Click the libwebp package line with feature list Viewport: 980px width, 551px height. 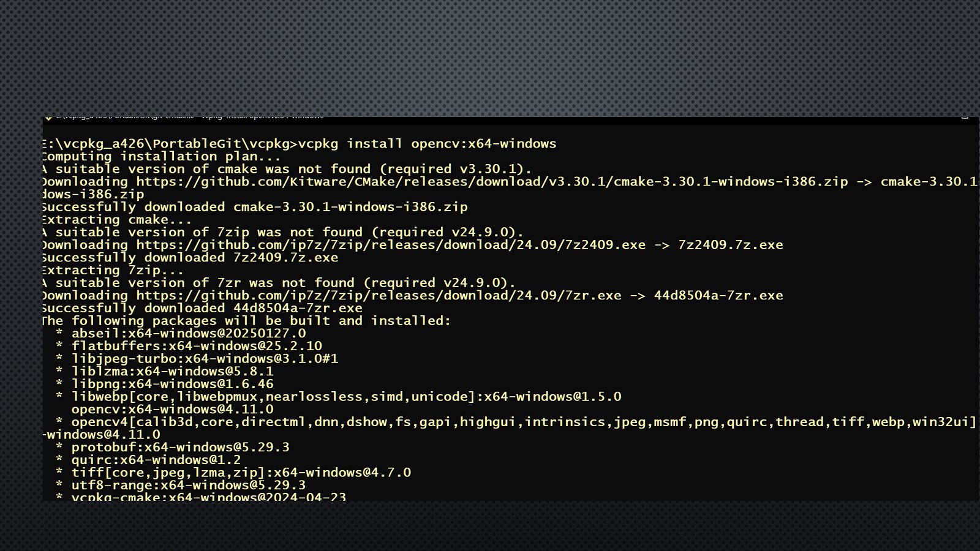(x=346, y=397)
